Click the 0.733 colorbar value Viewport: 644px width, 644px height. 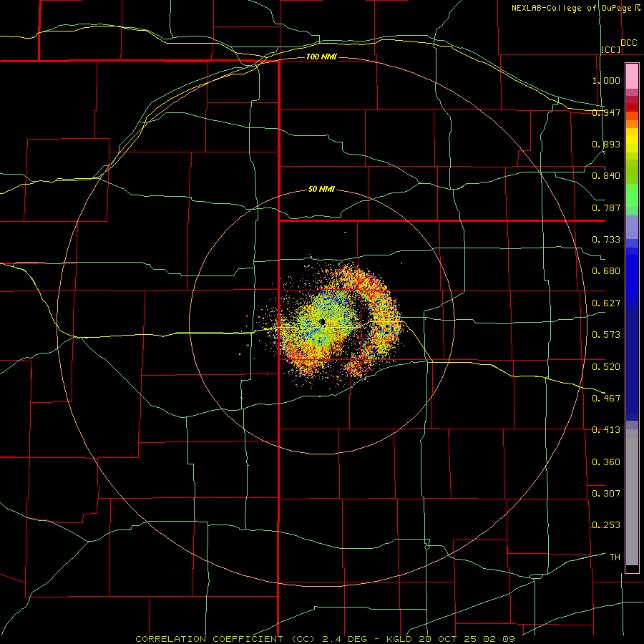pos(606,240)
